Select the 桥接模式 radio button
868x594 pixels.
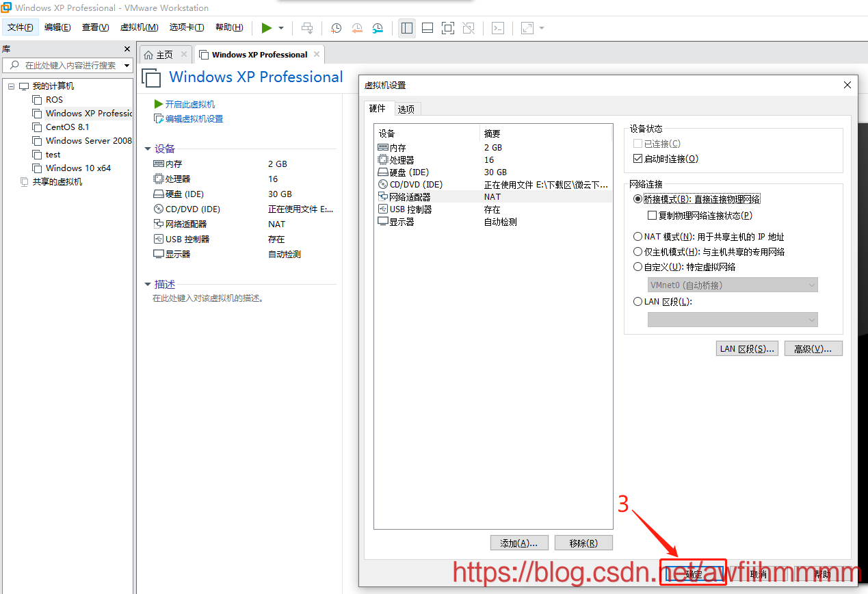click(638, 199)
